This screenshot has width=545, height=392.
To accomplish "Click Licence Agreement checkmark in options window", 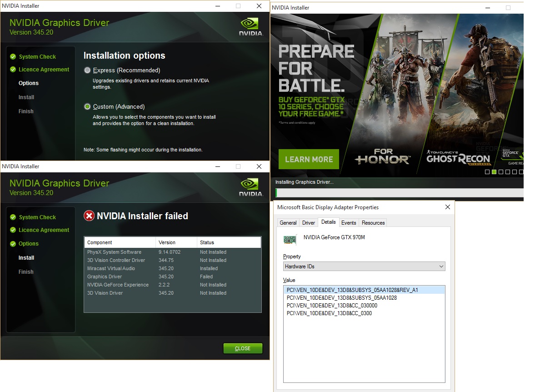I will pos(13,70).
